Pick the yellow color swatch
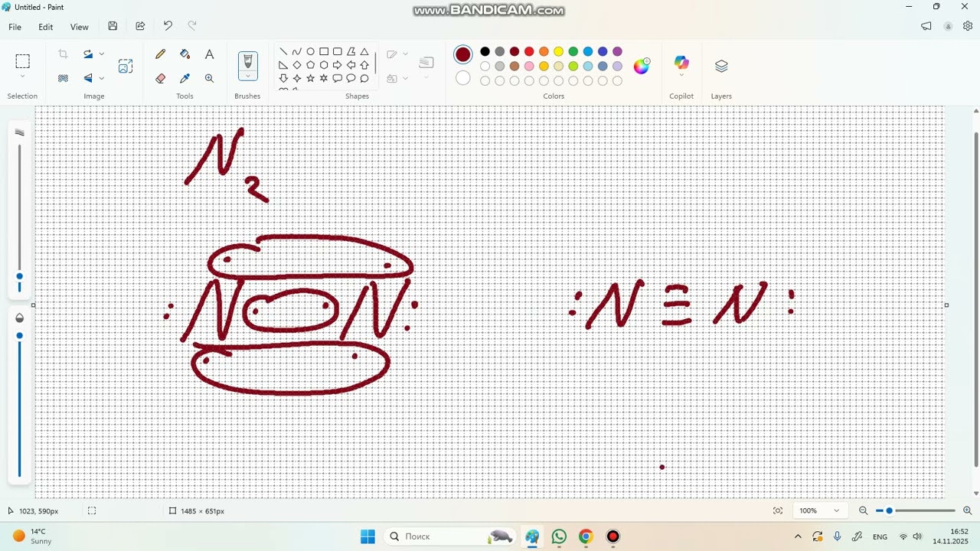Viewport: 980px width, 551px height. click(x=558, y=51)
